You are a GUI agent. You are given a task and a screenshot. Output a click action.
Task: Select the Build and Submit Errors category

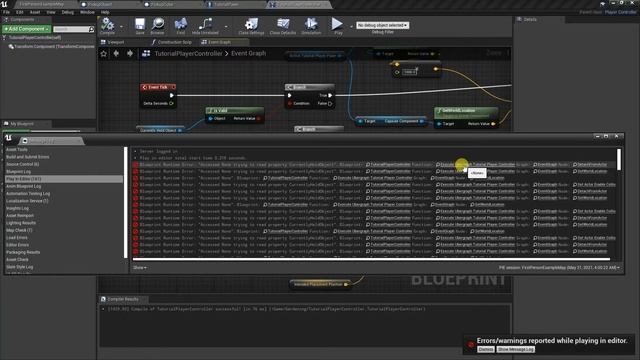pos(64,157)
